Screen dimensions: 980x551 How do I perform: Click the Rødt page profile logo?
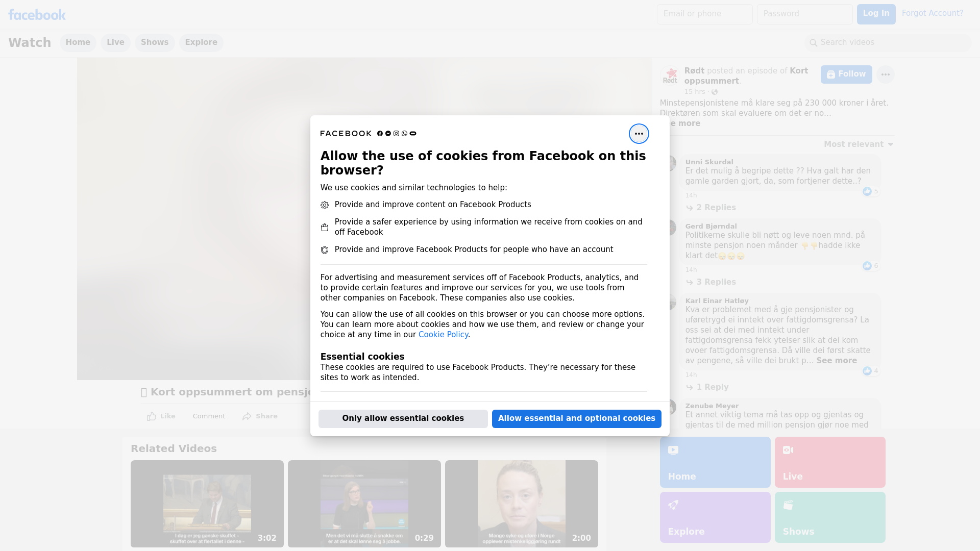(x=670, y=76)
